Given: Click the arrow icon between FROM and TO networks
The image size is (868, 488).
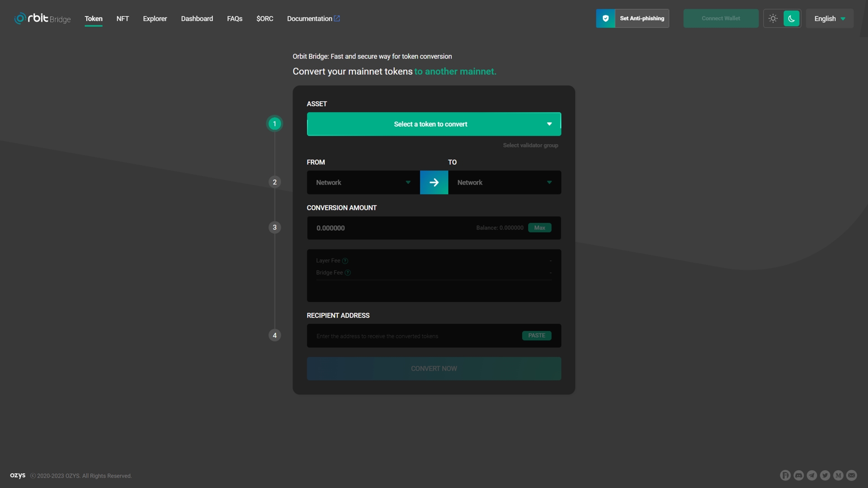Looking at the screenshot, I should [434, 183].
